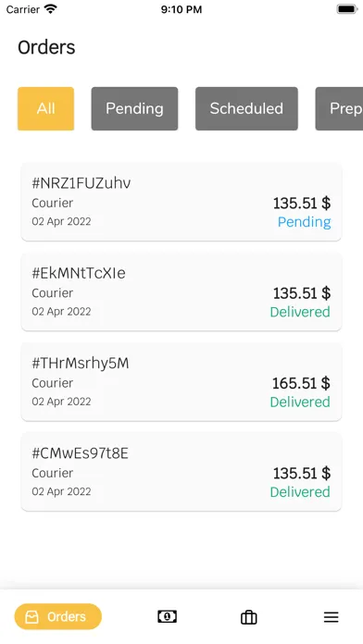Tap the Orders page heading

(x=46, y=47)
